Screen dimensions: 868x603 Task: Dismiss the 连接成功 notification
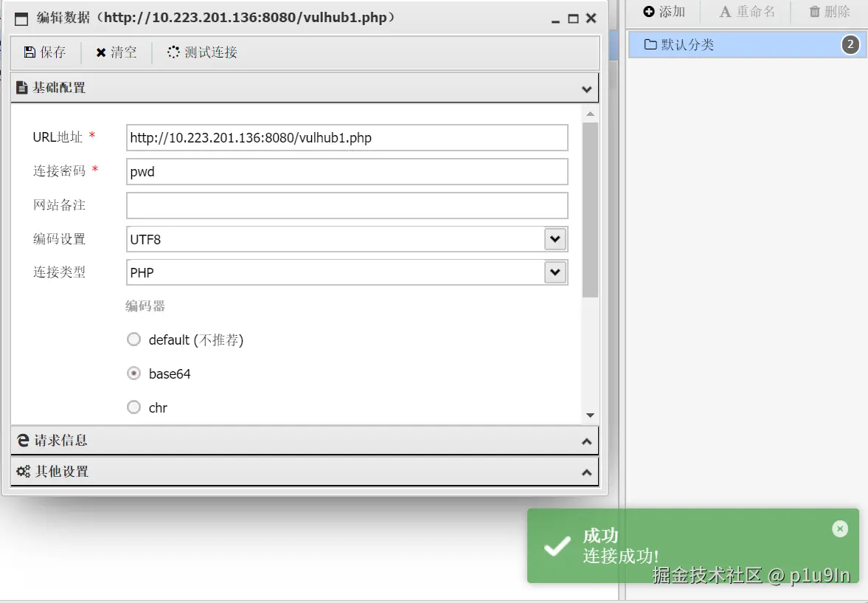[840, 528]
